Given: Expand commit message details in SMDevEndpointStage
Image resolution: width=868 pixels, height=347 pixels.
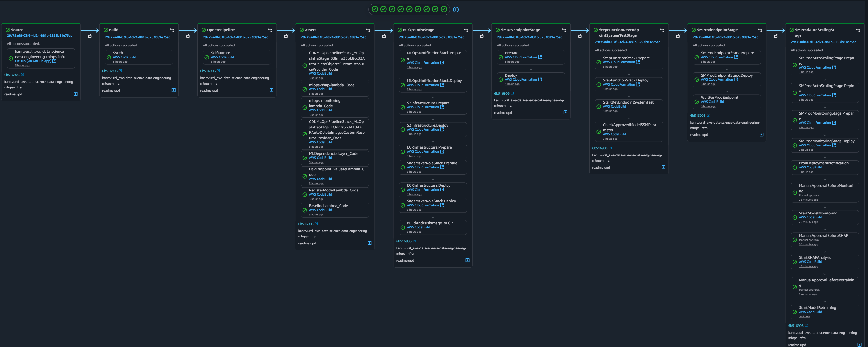Looking at the screenshot, I should click(565, 112).
